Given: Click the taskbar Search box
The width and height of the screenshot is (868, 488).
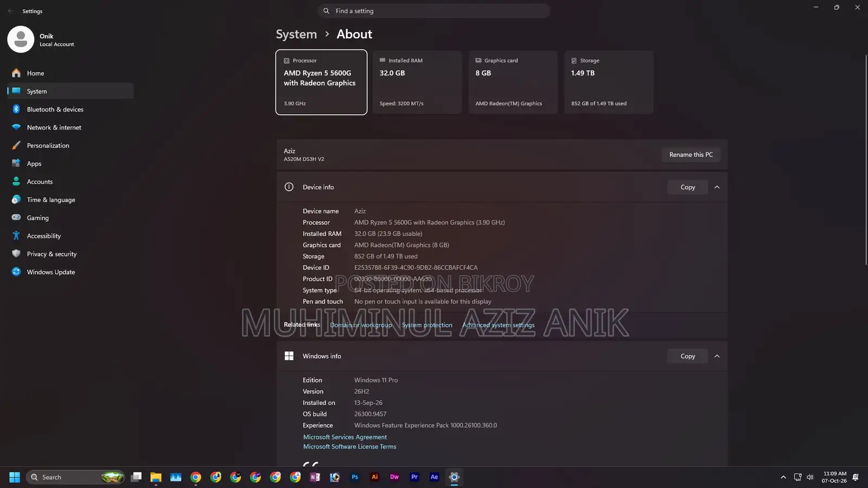Looking at the screenshot, I should click(x=75, y=477).
